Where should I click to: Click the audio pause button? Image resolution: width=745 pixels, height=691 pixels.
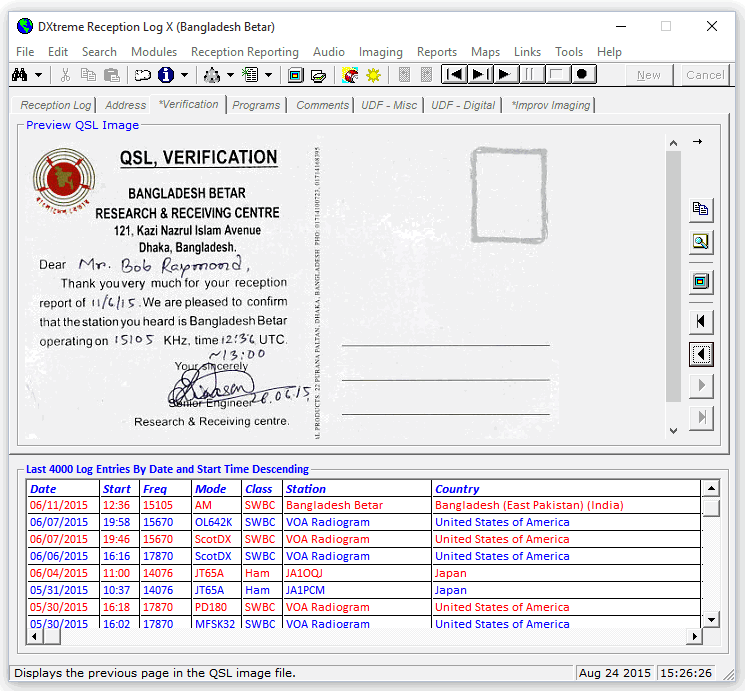click(x=531, y=75)
